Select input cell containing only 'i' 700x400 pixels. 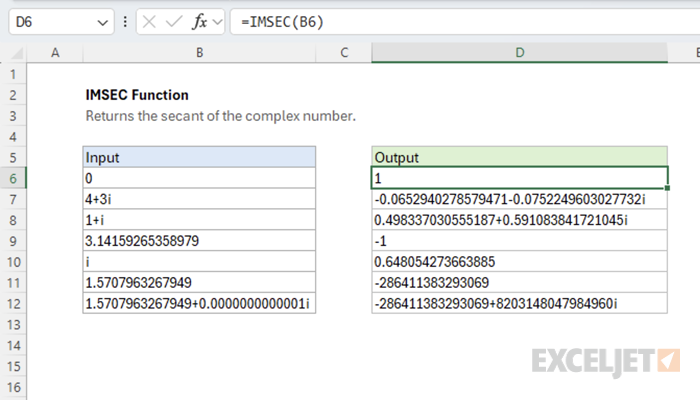199,262
